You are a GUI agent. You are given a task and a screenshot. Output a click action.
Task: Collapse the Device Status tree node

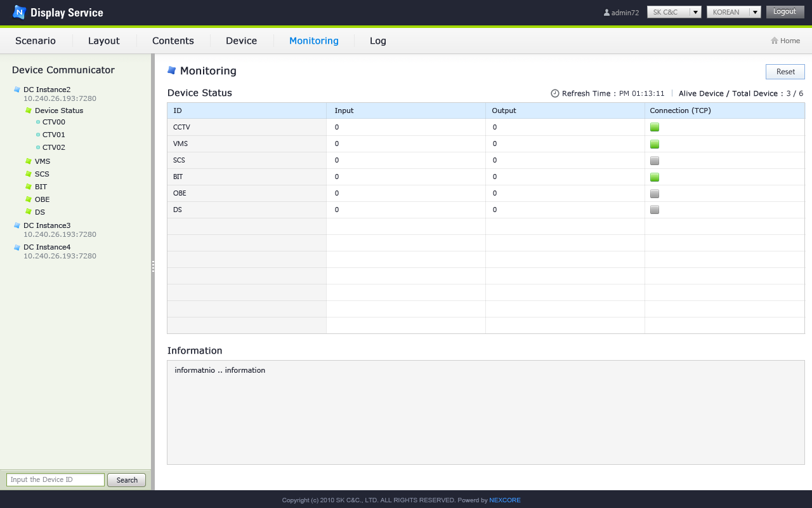point(59,110)
